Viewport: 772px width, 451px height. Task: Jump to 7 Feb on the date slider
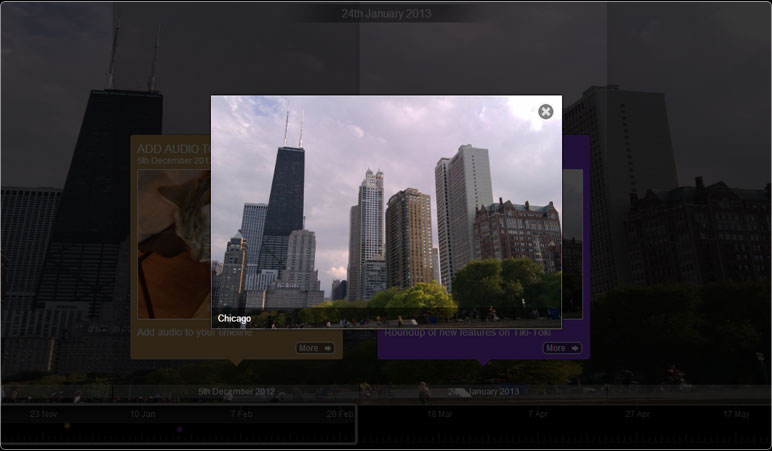pyautogui.click(x=241, y=413)
